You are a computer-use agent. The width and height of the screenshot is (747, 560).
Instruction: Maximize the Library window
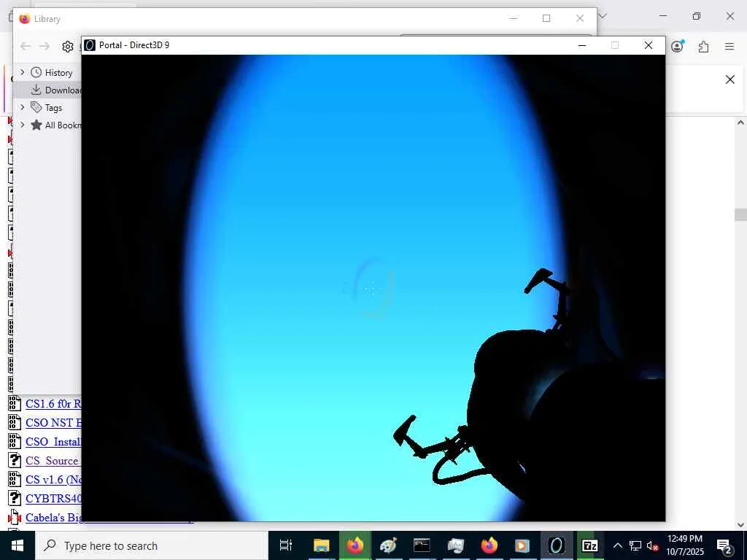point(546,18)
